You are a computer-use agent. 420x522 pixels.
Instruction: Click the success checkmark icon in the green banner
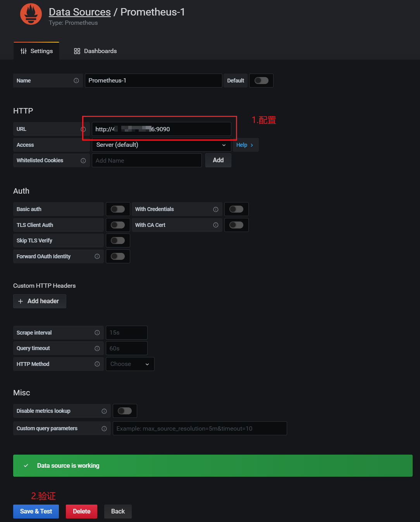click(x=26, y=465)
